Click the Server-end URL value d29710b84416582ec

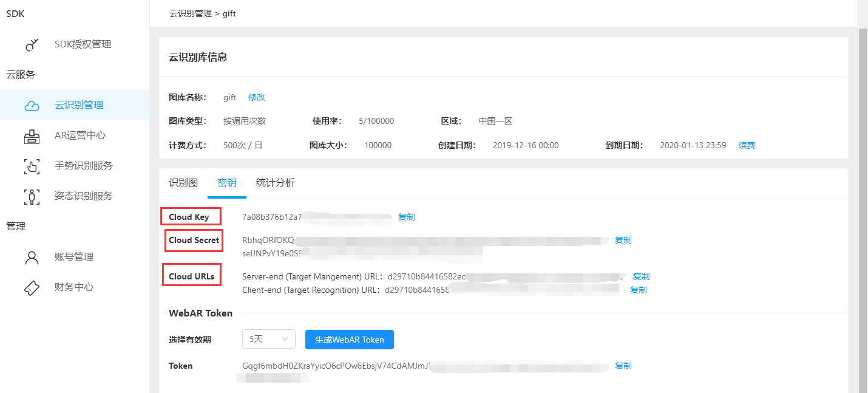[427, 276]
